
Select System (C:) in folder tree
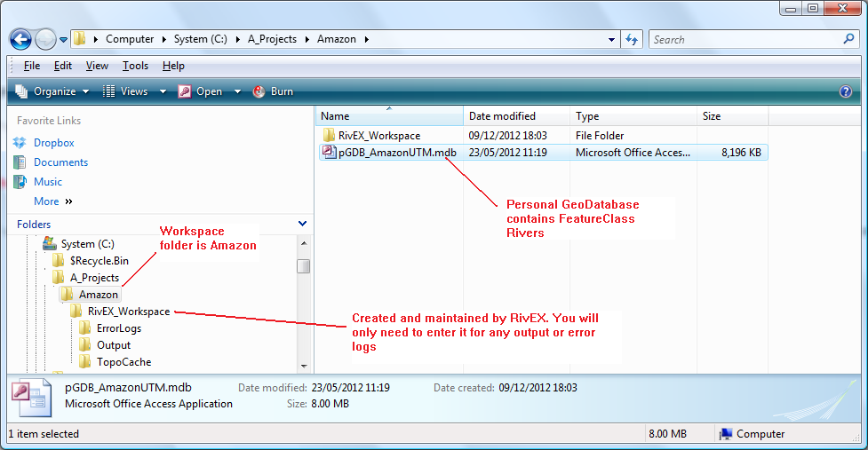[87, 244]
